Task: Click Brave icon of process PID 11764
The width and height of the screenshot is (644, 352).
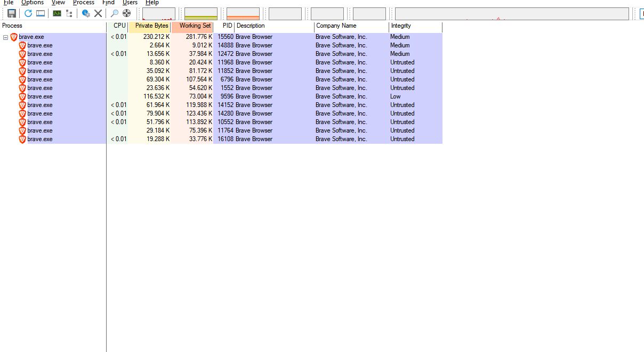Action: coord(22,130)
